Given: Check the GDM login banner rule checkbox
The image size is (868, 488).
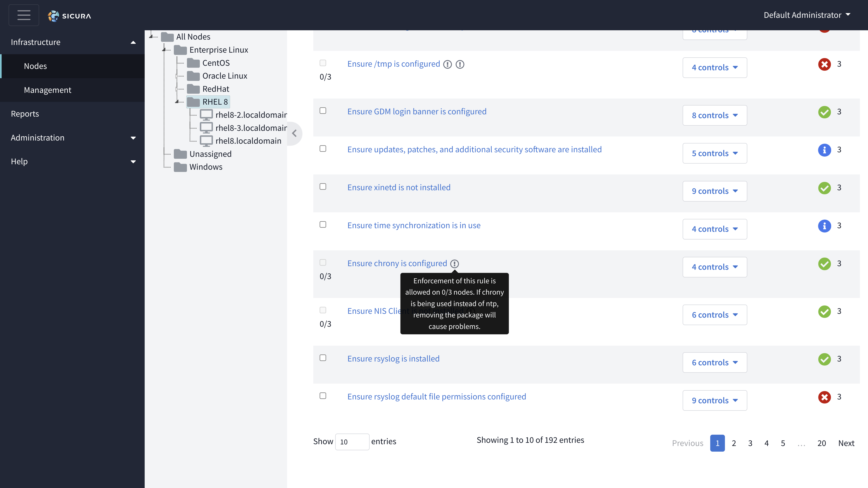Looking at the screenshot, I should 323,111.
